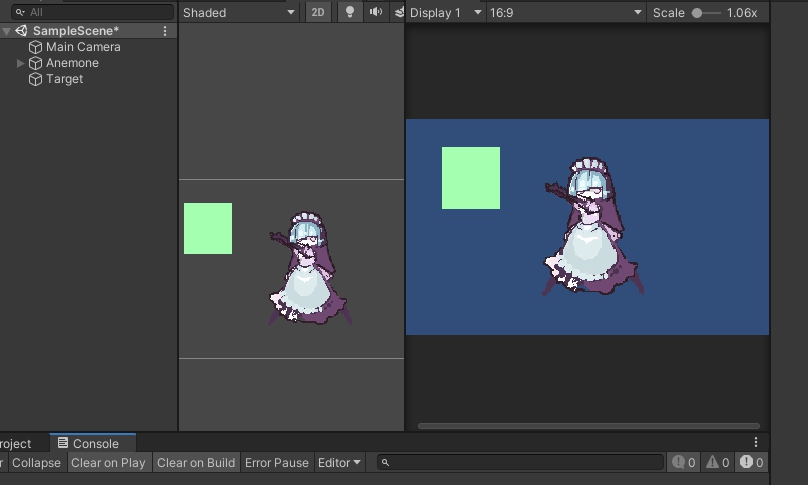The width and height of the screenshot is (808, 485).
Task: Toggle 2D view mode in Scene
Action: [x=318, y=12]
